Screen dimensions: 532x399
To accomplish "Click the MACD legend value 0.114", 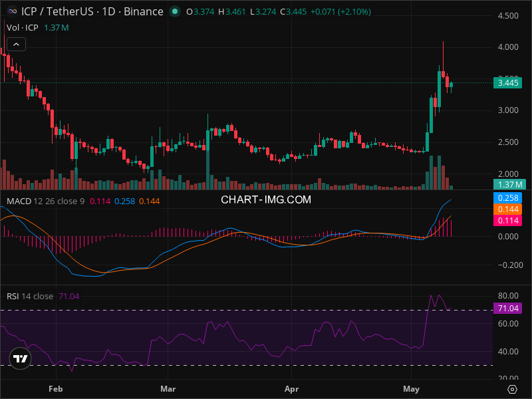I will coord(100,201).
